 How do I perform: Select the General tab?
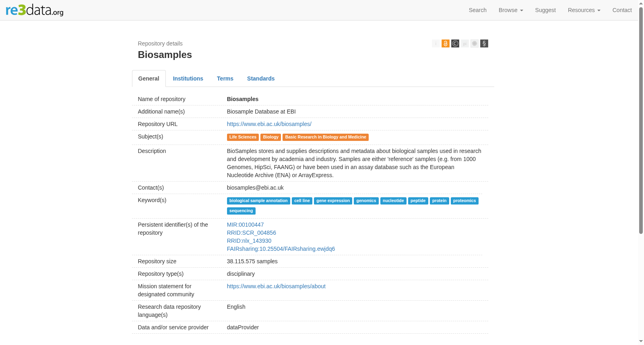(149, 79)
